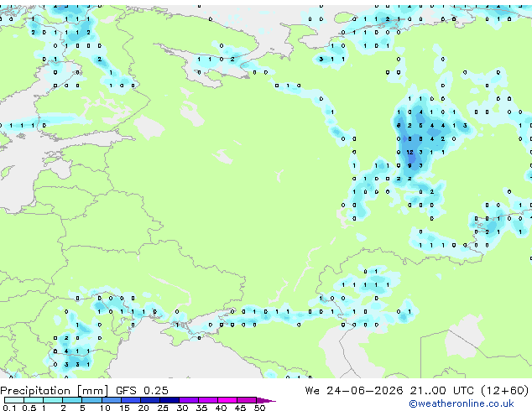Click the '25' legend label
Viewport: 532px width, 411px height.
(163, 408)
